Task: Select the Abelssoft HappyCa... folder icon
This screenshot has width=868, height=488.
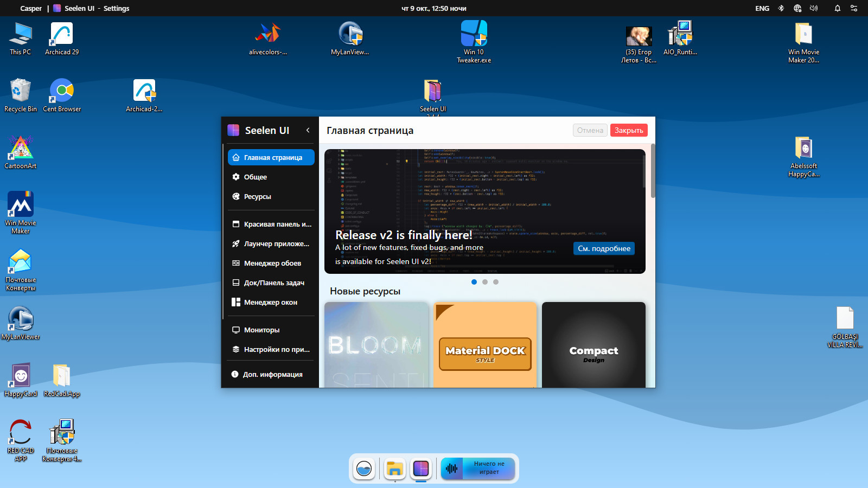Action: pos(804,156)
